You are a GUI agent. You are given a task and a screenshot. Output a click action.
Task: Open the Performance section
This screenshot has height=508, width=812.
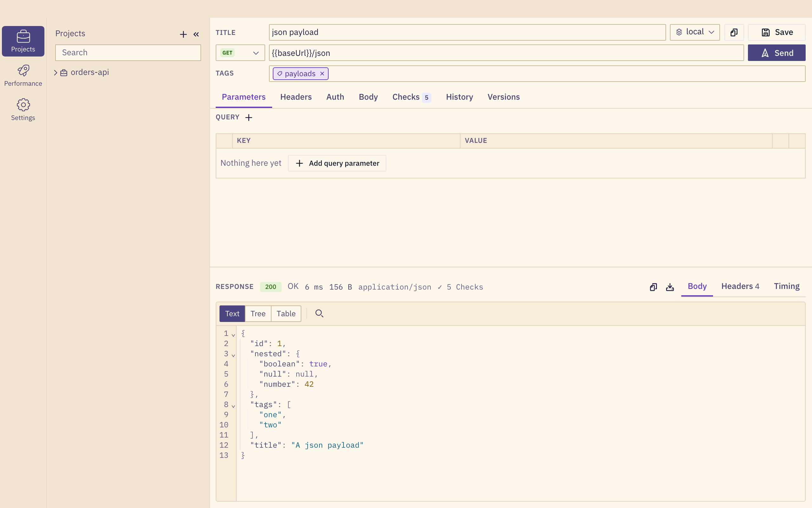23,76
